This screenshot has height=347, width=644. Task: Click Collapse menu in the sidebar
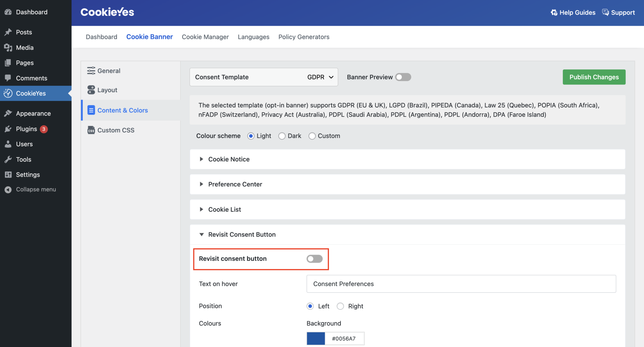(36, 189)
